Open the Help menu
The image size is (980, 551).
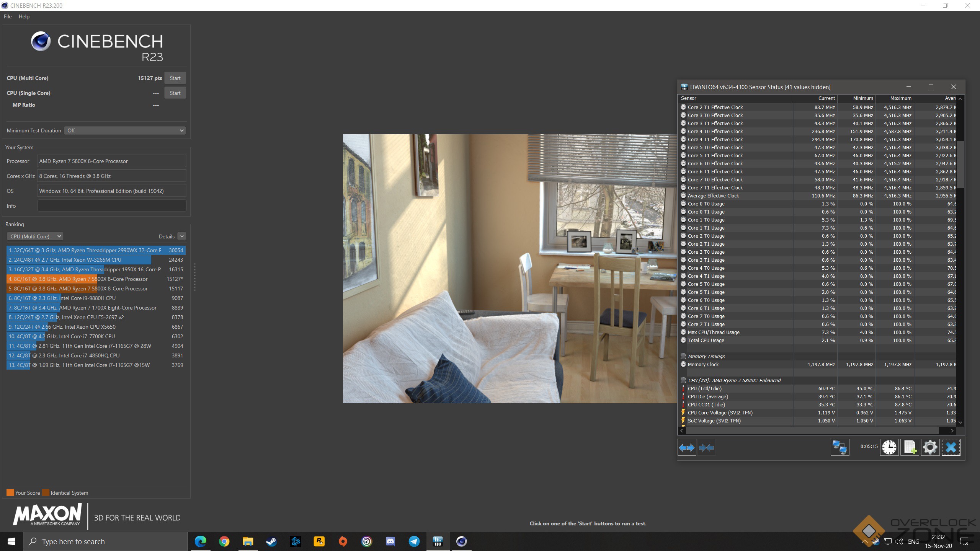pyautogui.click(x=24, y=16)
